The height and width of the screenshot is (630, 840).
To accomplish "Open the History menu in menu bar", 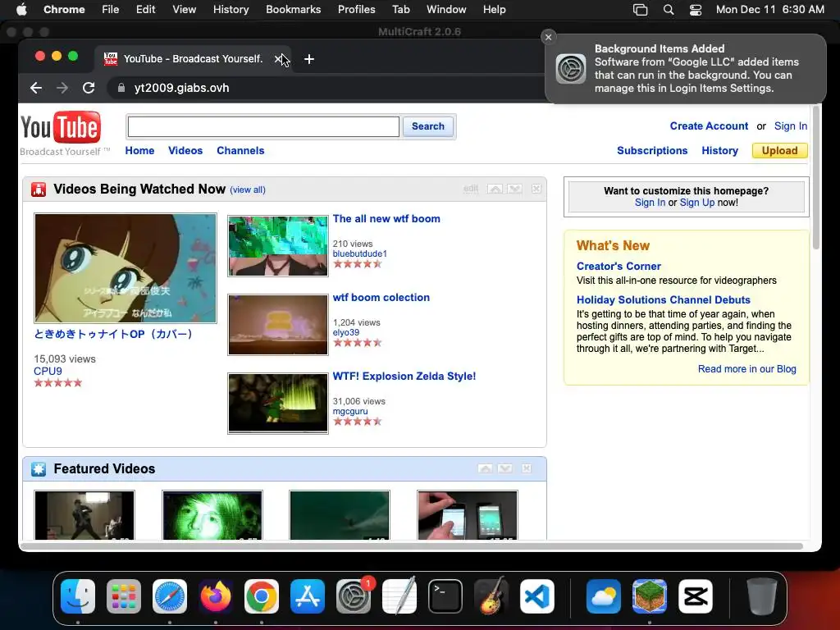I will point(231,10).
